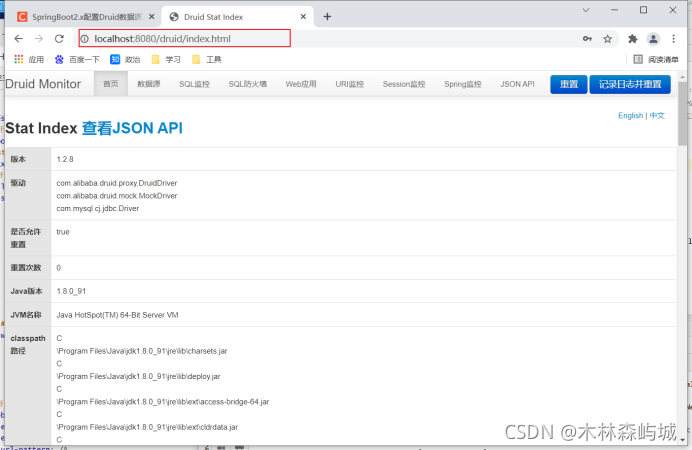This screenshot has height=450, width=692.
Task: Click the site info icon in address bar
Action: tap(85, 39)
